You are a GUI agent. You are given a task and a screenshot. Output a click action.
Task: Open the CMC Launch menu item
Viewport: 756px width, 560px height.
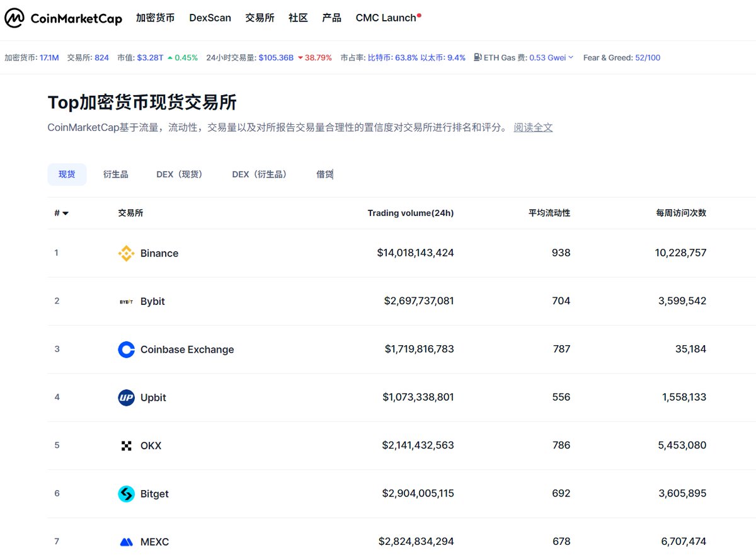[x=388, y=18]
